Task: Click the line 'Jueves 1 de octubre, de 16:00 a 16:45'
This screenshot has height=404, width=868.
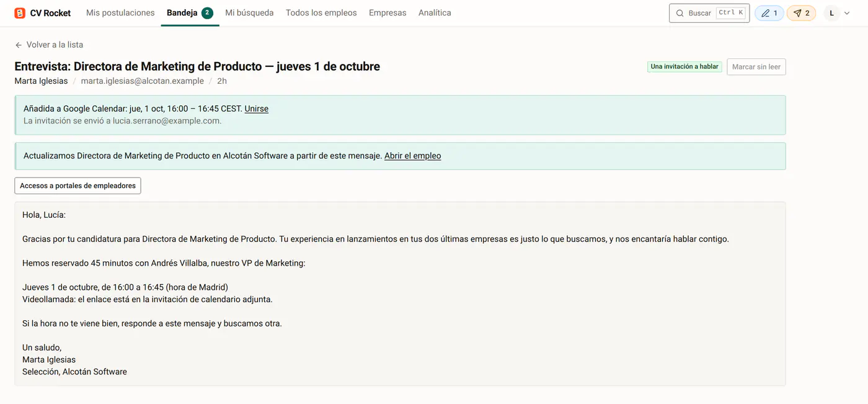Action: 125,287
